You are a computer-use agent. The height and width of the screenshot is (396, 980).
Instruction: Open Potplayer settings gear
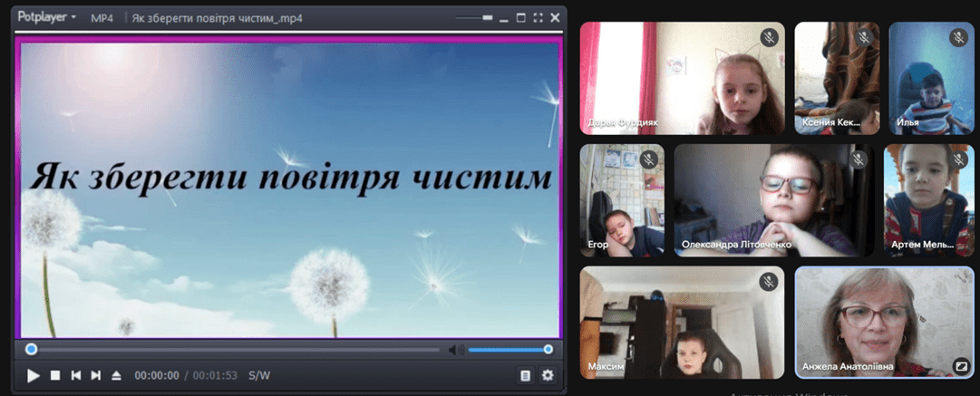click(x=548, y=375)
